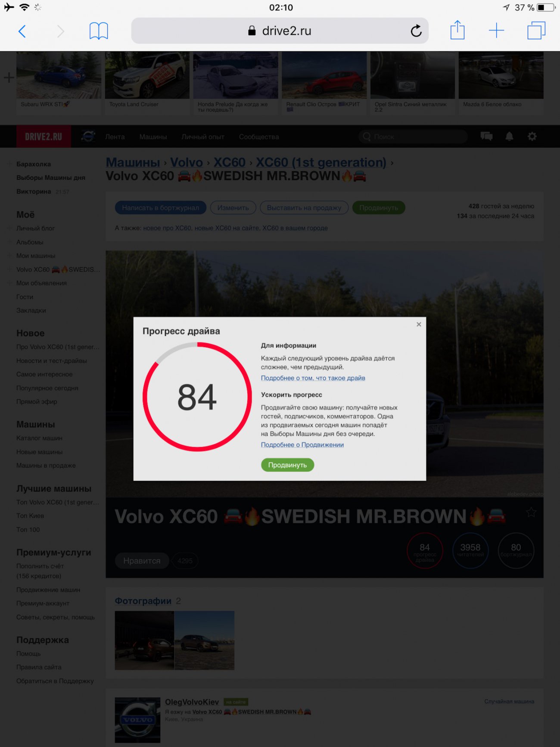Screen dimensions: 560x747
Task: Click the 84 progress circle in dialog
Action: 197,397
